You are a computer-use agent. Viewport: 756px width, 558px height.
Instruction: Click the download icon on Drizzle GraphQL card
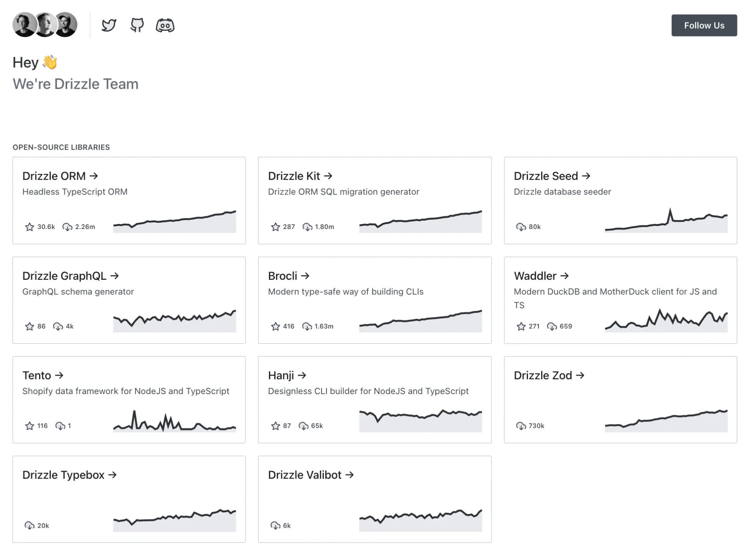[58, 327]
